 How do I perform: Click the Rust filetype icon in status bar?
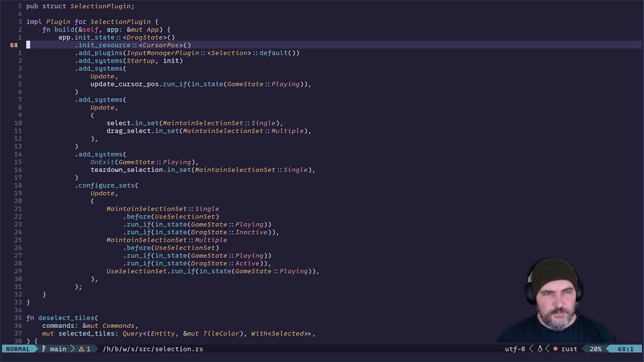(x=555, y=349)
